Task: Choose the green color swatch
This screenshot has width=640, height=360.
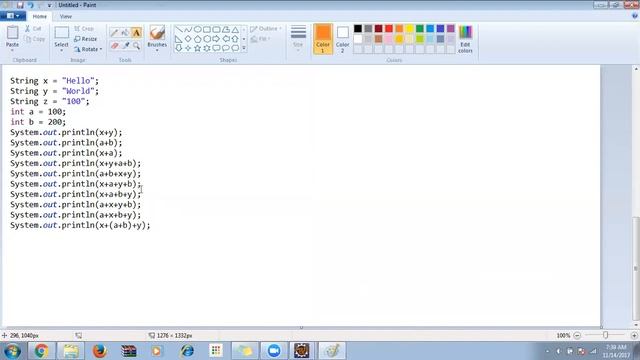Action: click(420, 29)
